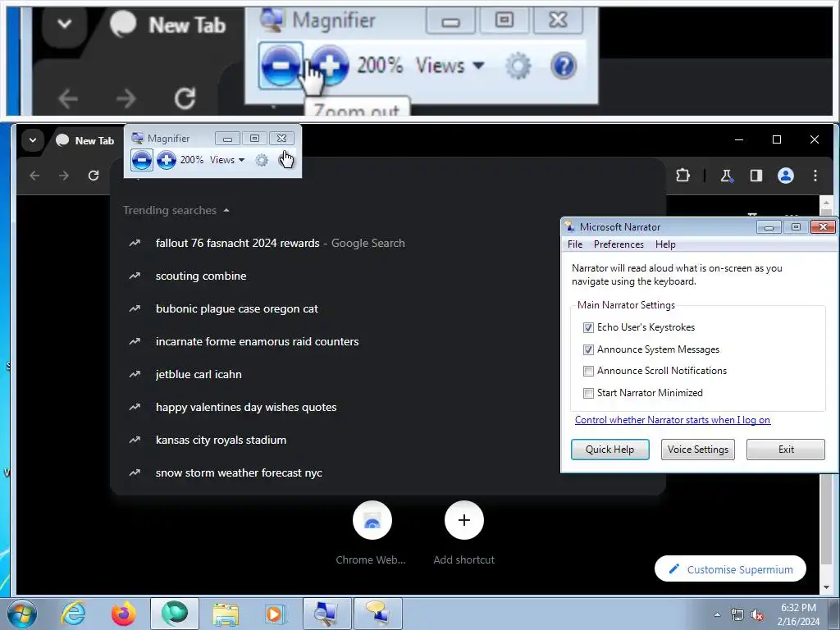Select fallout 76 fasnacht 2024 rewards suggestion

(388, 243)
